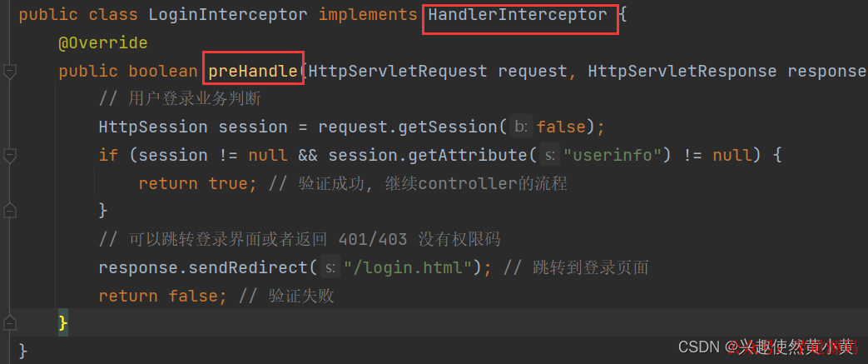Click the highlighted yellow closing brace

(x=63, y=322)
